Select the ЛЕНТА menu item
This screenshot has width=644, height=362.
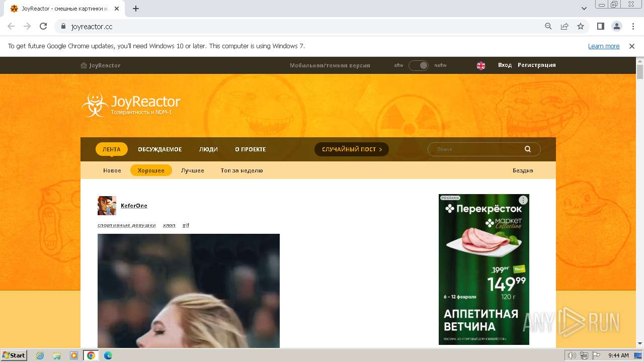112,149
